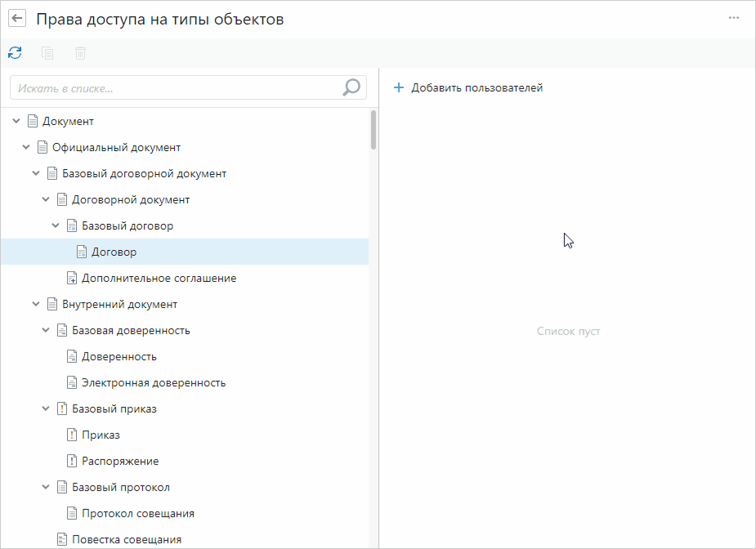Click the plus icon to add users
The image size is (756, 549).
[x=399, y=87]
